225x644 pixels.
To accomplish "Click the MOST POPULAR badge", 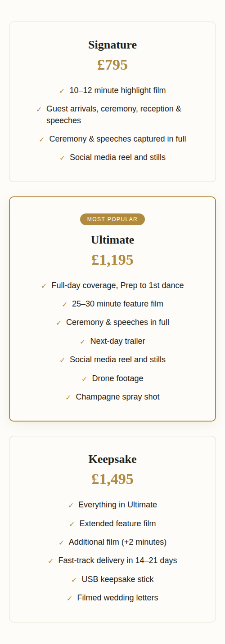I will coord(112,219).
